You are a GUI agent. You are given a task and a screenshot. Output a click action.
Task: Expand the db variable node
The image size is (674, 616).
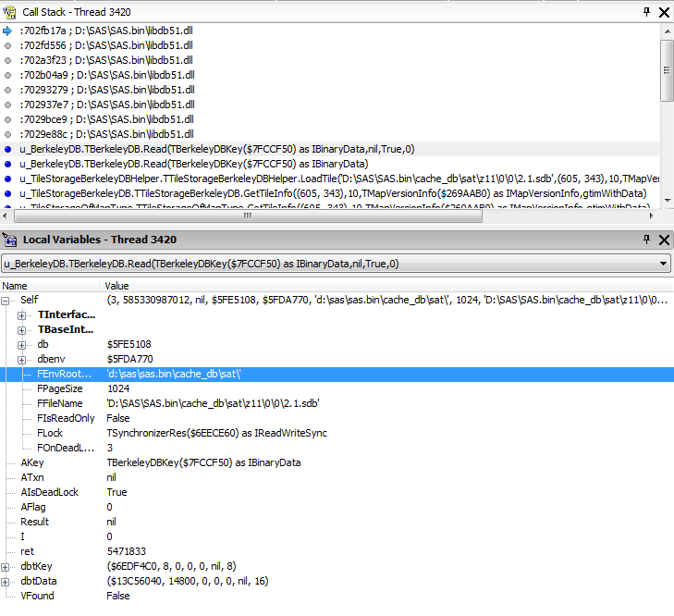click(22, 345)
